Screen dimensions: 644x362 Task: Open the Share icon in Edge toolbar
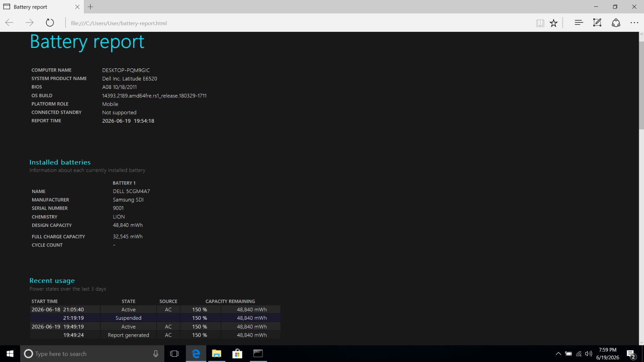click(616, 23)
